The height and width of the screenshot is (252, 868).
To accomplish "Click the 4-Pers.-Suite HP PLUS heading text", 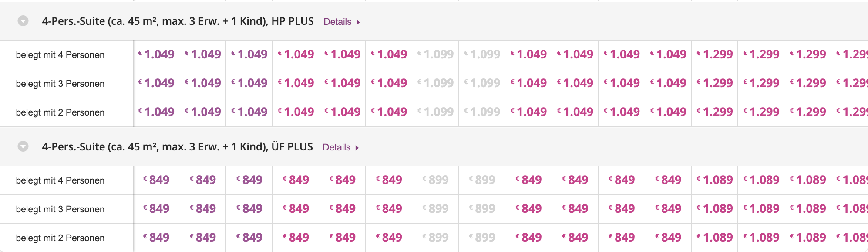I will tap(178, 21).
